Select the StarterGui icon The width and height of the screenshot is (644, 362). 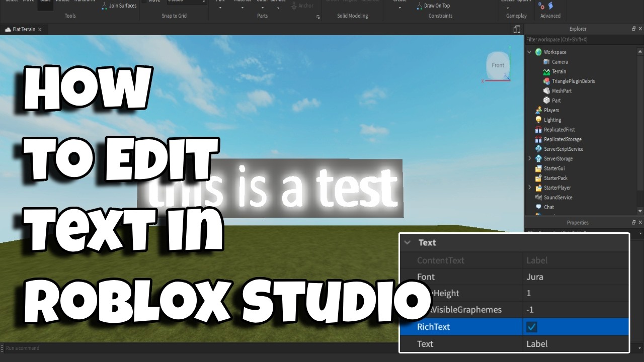pyautogui.click(x=538, y=168)
